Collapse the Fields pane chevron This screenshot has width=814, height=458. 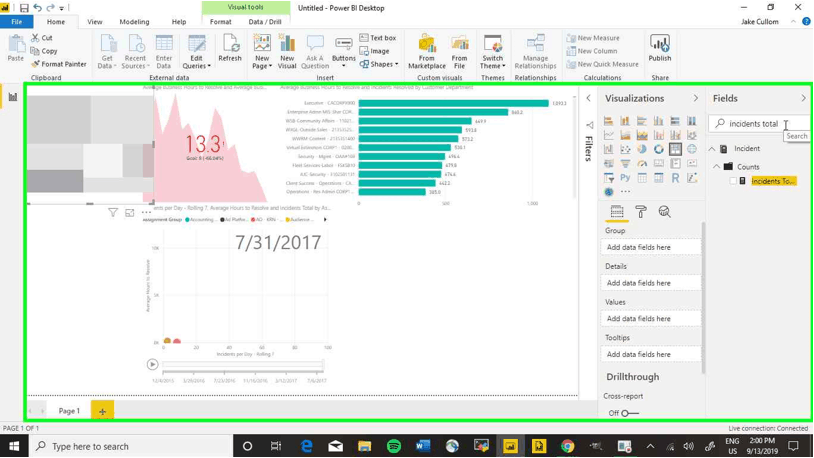click(x=803, y=98)
